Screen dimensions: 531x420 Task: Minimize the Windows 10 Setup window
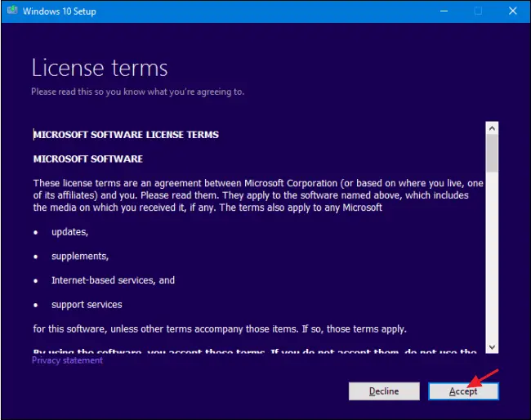(444, 11)
